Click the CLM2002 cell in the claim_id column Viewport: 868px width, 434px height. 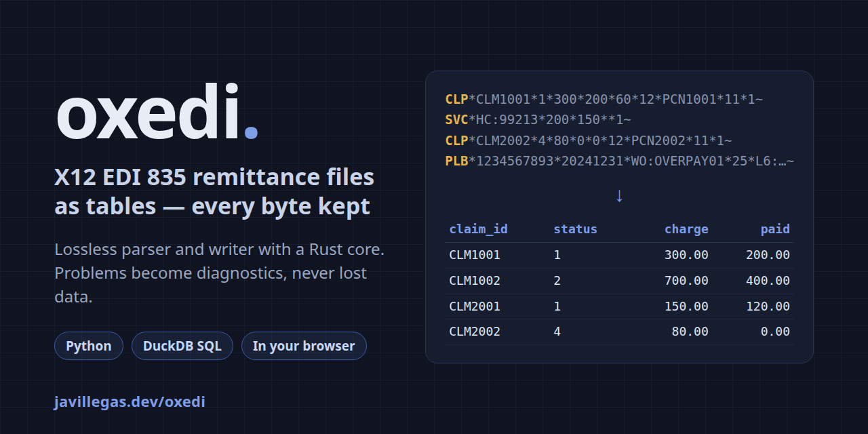[x=475, y=332]
